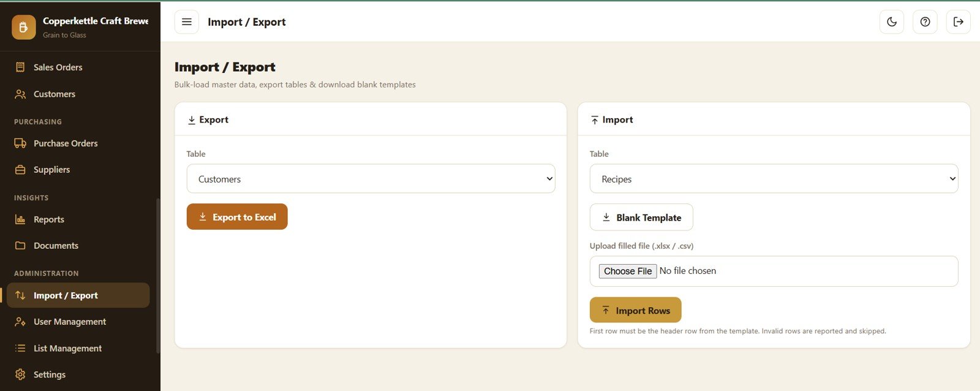Click the Bulk-load master data subtitle
The width and height of the screenshot is (980, 391).
[x=295, y=85]
